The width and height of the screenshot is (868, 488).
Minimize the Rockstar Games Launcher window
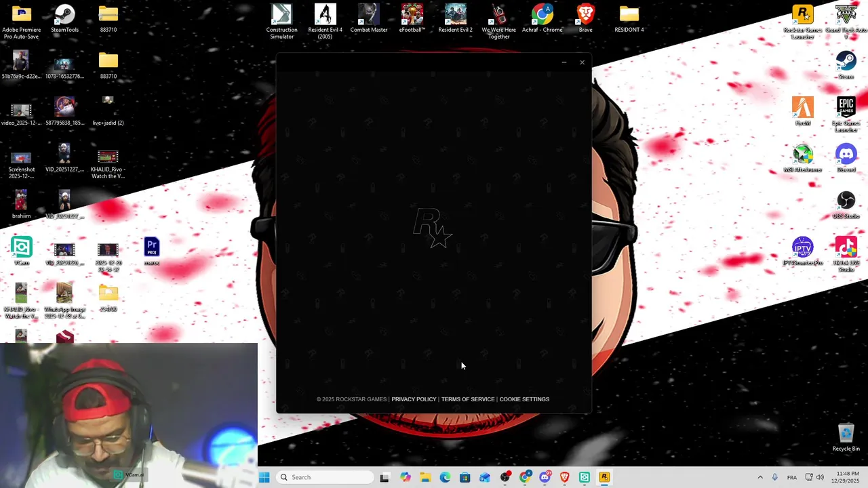click(564, 62)
